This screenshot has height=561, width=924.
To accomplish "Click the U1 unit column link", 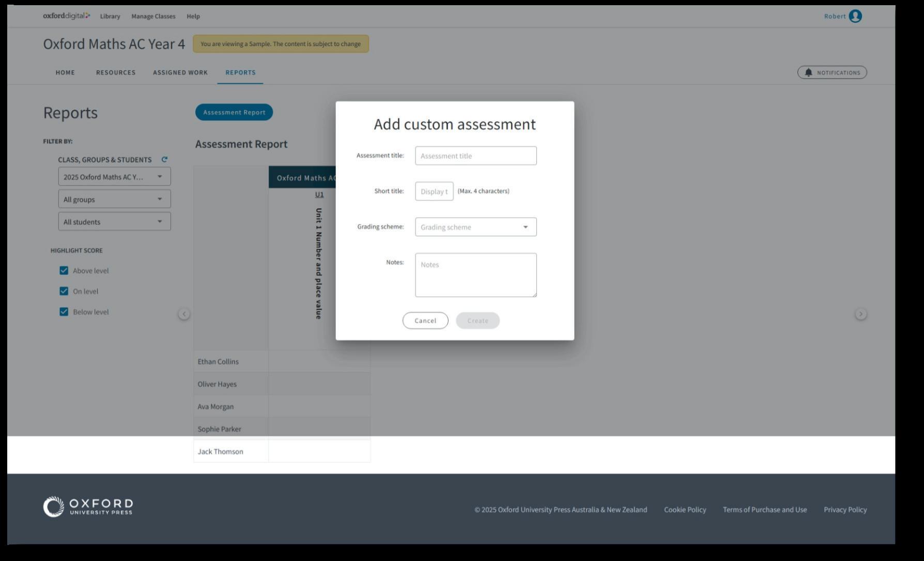I will point(319,194).
